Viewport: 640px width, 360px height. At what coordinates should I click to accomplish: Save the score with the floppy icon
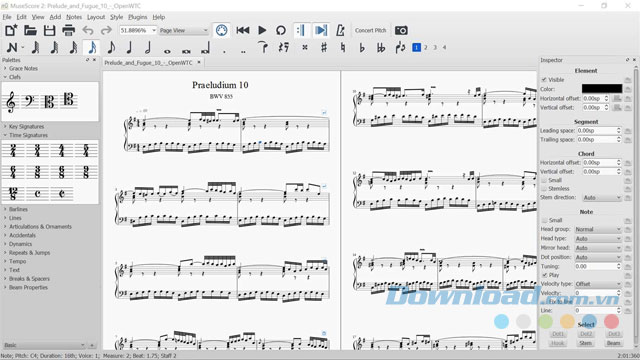tap(49, 30)
